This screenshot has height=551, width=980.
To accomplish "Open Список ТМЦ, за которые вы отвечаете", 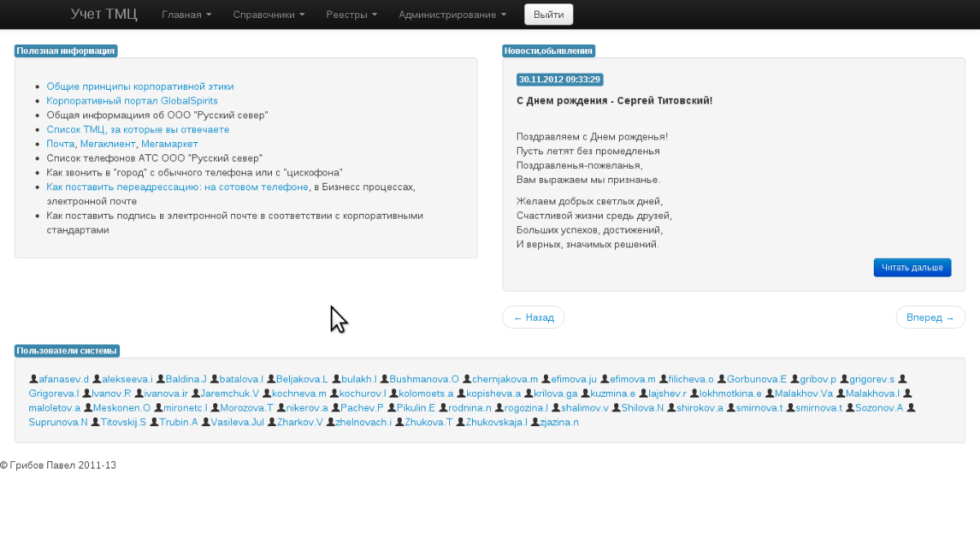I will tap(138, 129).
